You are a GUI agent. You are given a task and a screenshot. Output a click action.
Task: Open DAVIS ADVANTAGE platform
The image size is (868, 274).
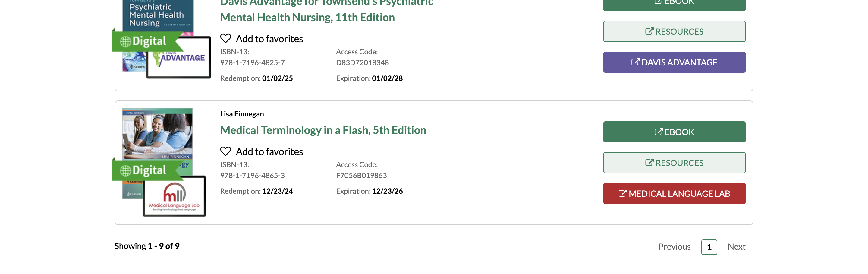674,62
